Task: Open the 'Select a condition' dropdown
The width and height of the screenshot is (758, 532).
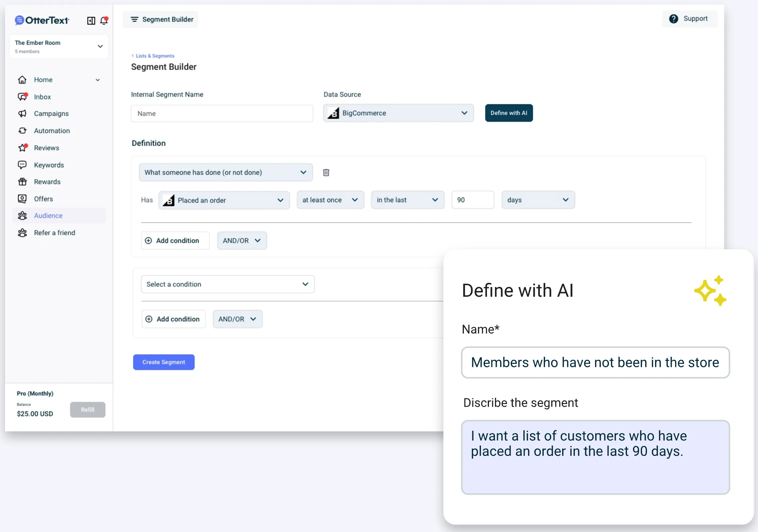Action: (x=228, y=284)
